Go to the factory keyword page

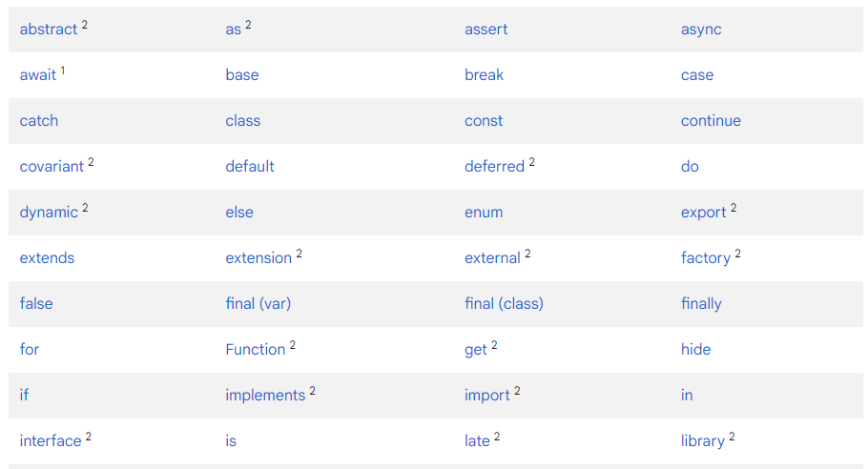(706, 258)
